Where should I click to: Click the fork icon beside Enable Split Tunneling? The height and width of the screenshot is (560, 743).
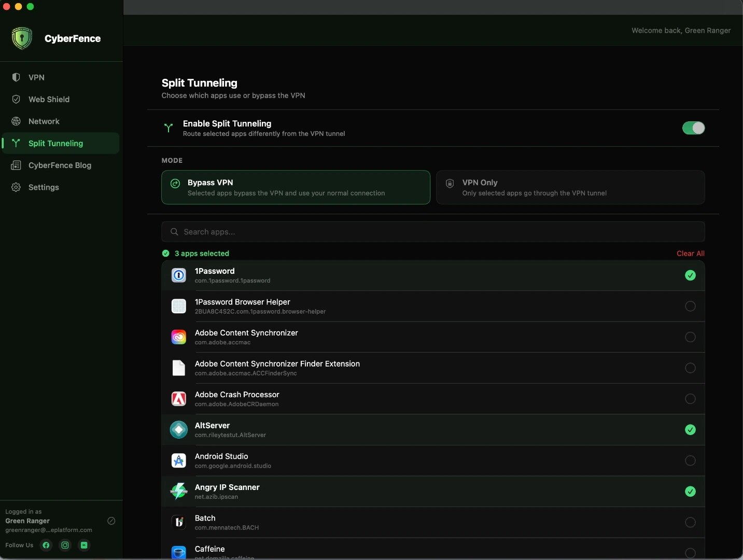169,128
